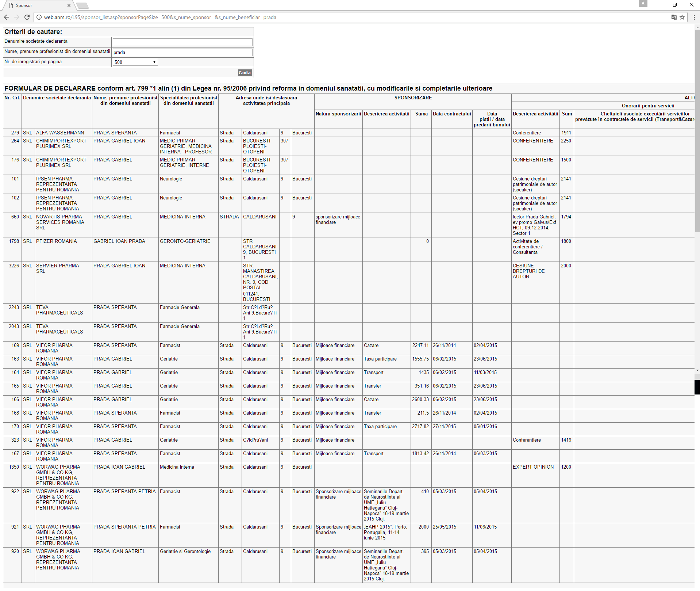Image resolution: width=700 pixels, height=591 pixels.
Task: Click the user profile icon in title bar
Action: tap(643, 4)
